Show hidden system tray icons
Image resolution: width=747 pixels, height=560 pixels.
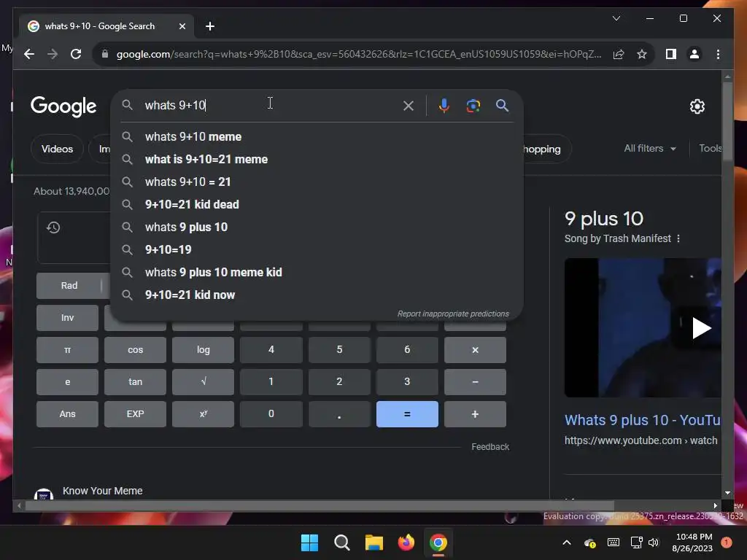(x=566, y=542)
